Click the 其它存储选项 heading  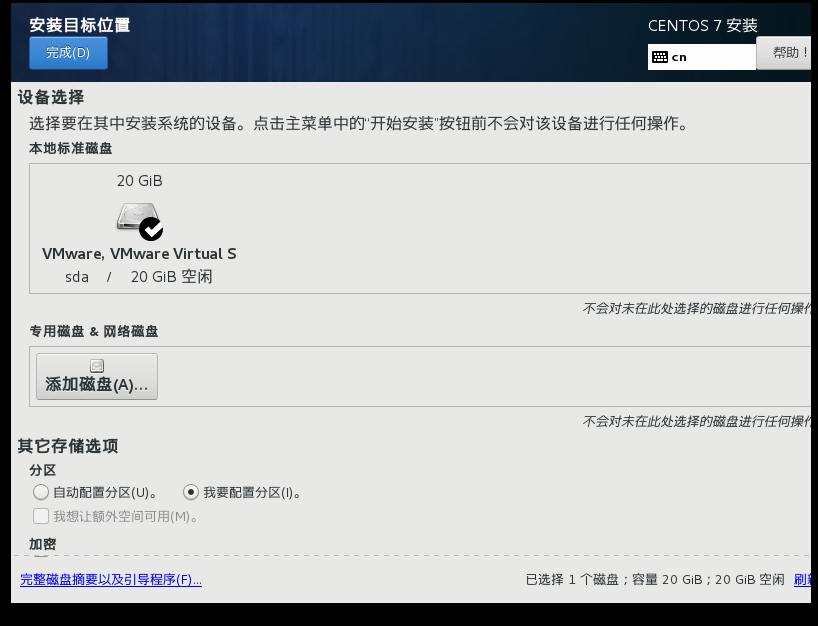coord(68,446)
